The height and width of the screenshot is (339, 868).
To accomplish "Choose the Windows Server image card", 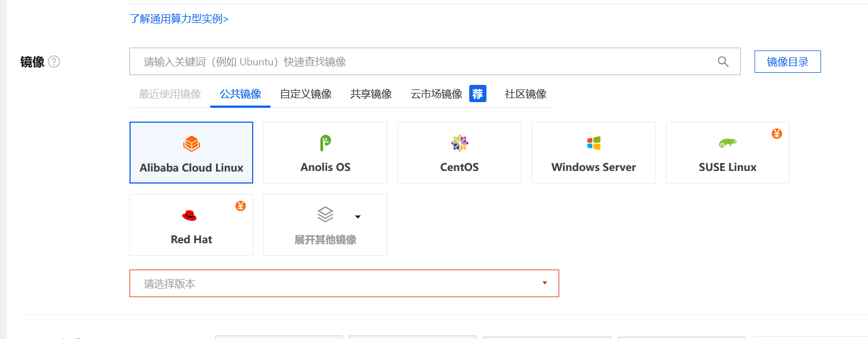I will pyautogui.click(x=594, y=153).
